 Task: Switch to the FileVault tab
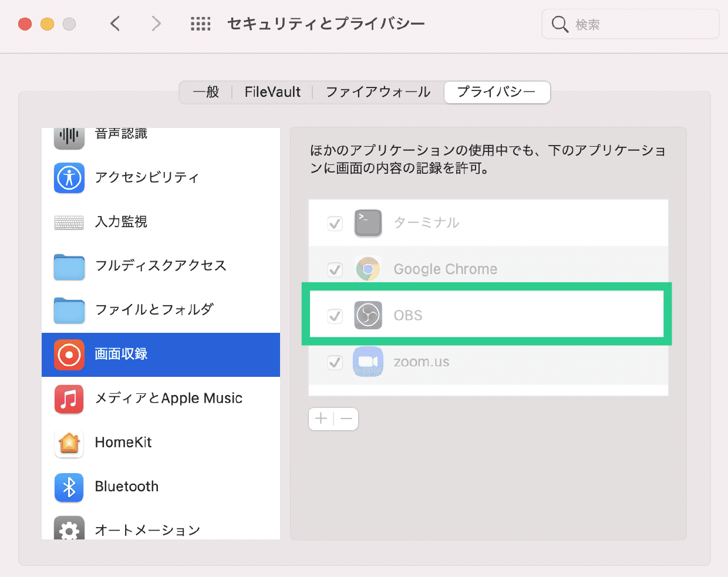[x=272, y=92]
